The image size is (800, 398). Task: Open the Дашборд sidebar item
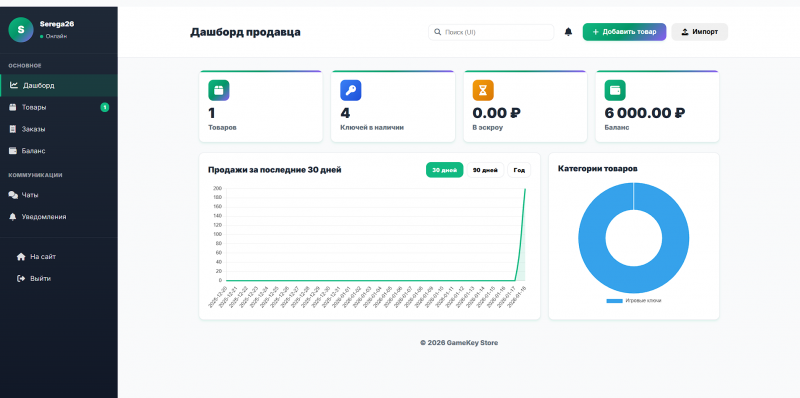pyautogui.click(x=59, y=85)
